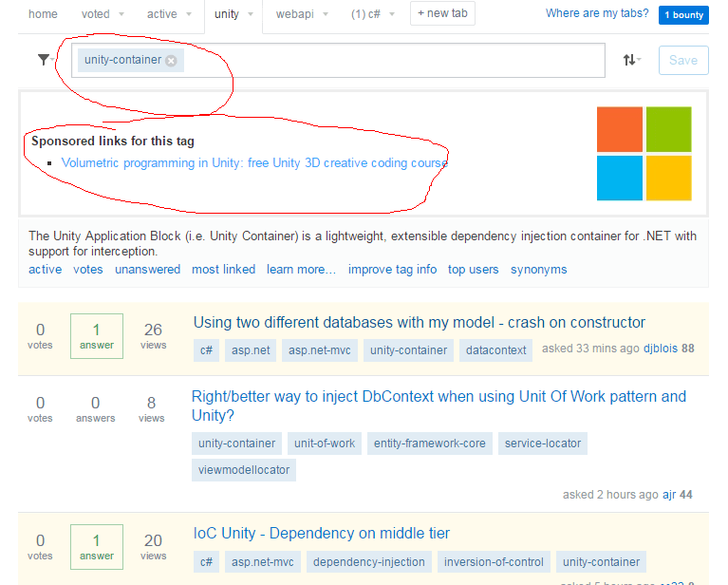Screen dimensions: 728x585
Task: Click the service-locator tag
Action: coord(543,443)
